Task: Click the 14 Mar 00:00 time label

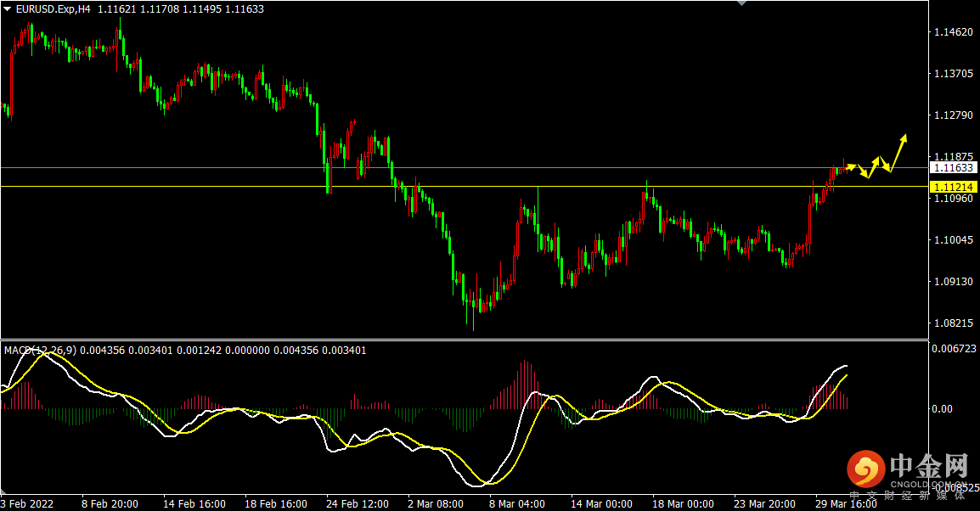Action: point(601,503)
